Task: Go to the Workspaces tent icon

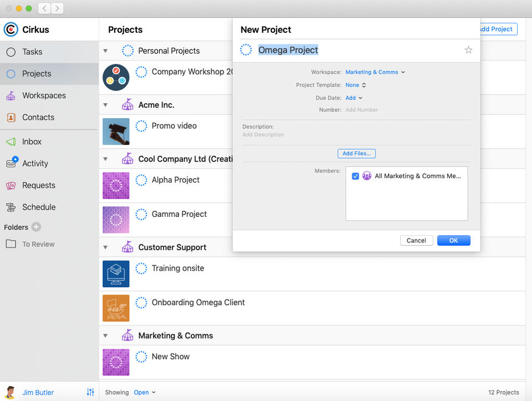Action: click(x=11, y=95)
